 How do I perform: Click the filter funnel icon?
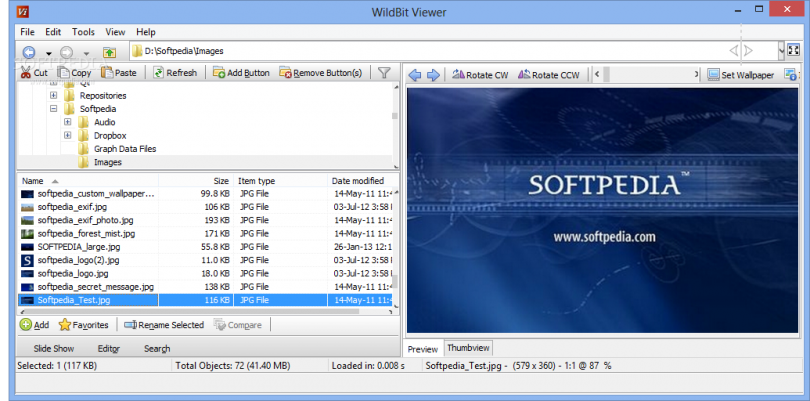click(x=383, y=73)
